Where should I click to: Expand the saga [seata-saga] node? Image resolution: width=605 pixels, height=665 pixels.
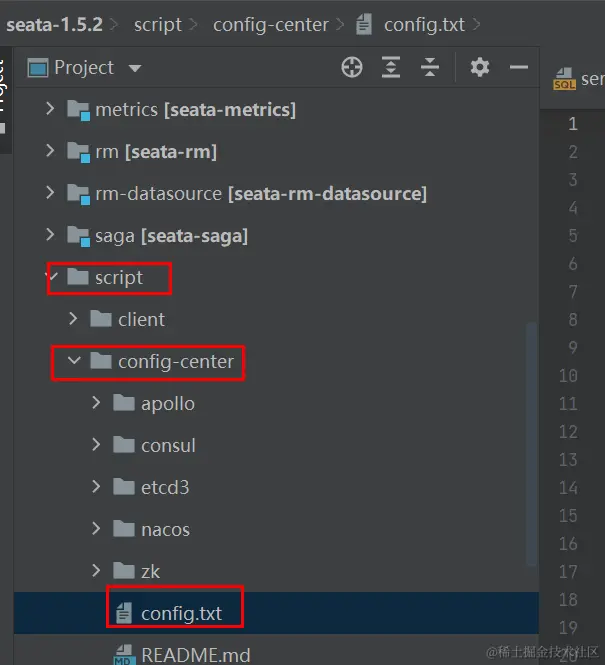coord(50,235)
